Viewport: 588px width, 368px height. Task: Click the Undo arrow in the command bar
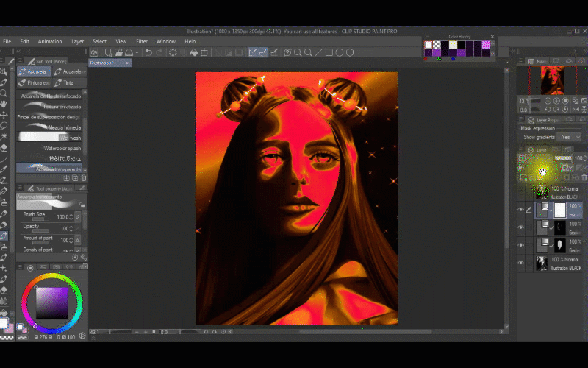point(148,52)
